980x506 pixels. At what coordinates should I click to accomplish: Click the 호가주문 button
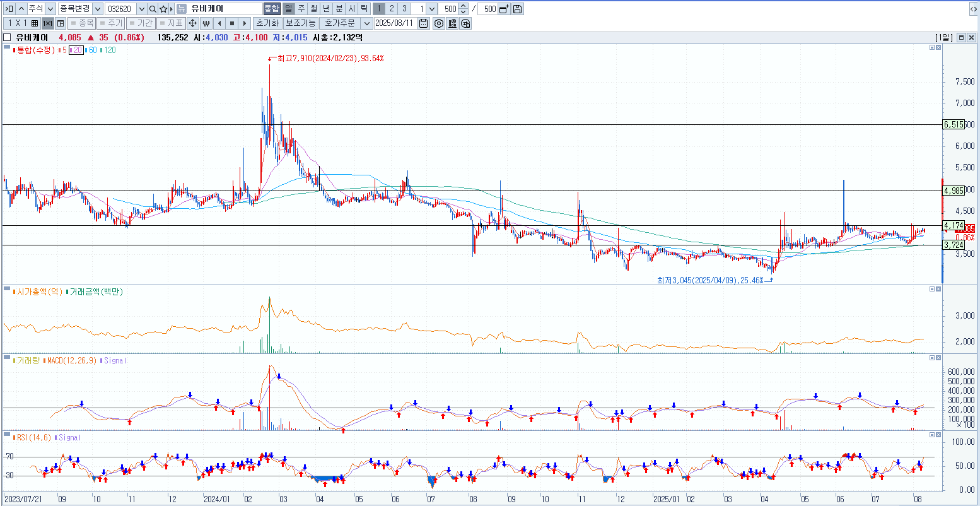pos(340,23)
